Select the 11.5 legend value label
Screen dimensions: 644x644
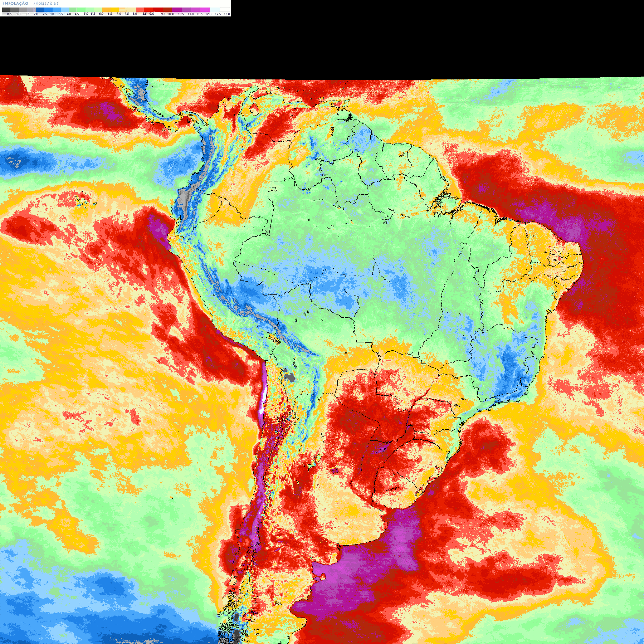pyautogui.click(x=199, y=14)
